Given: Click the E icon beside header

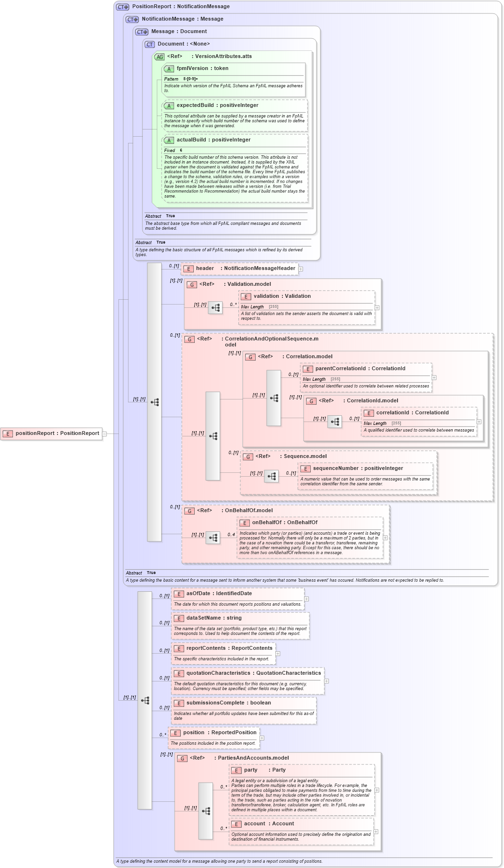Looking at the screenshot, I should pyautogui.click(x=188, y=269).
